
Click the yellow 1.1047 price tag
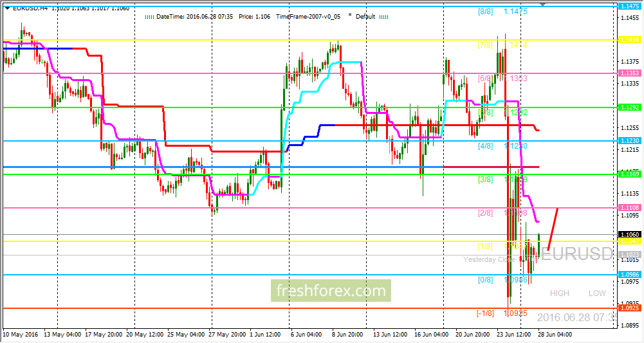click(630, 241)
